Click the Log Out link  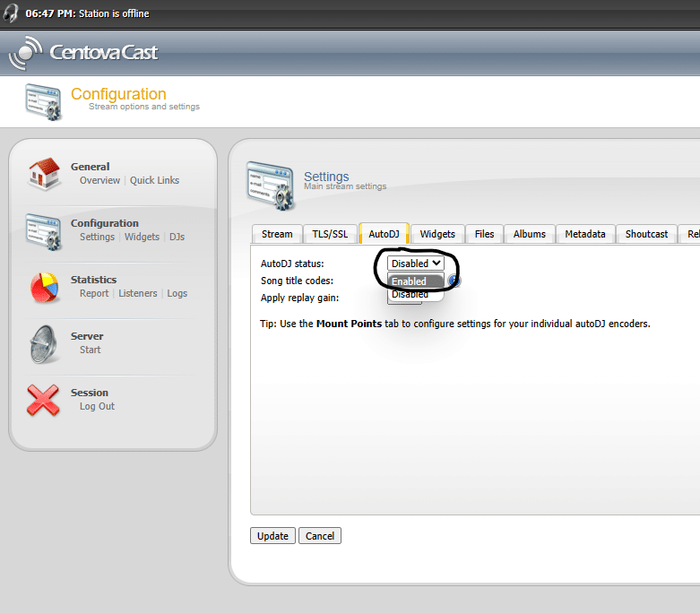tap(98, 406)
